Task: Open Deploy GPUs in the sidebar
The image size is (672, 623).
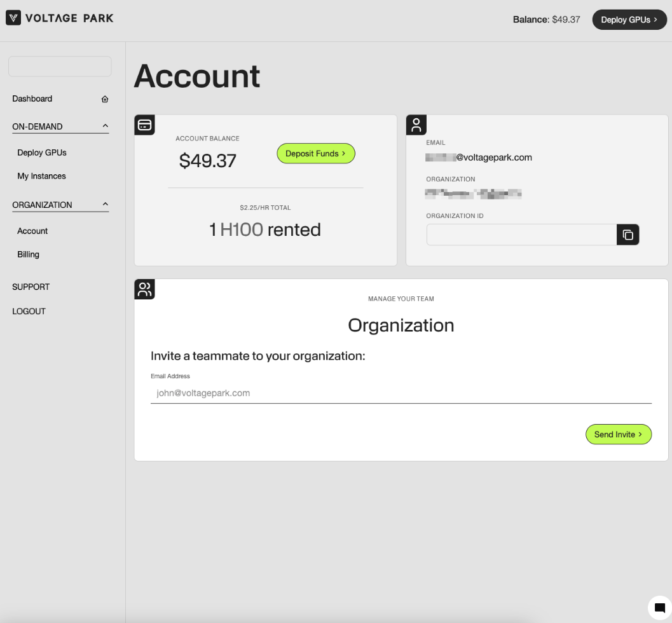Action: click(x=42, y=153)
